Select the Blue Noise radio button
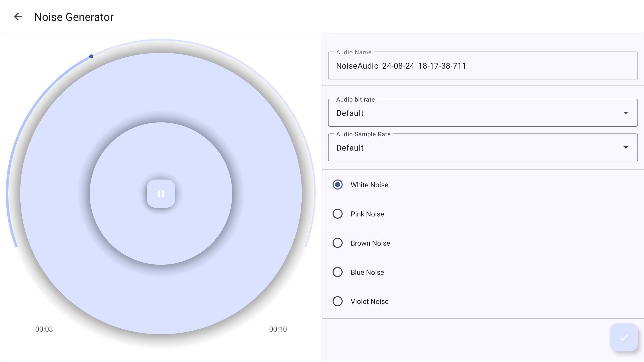 [x=338, y=272]
